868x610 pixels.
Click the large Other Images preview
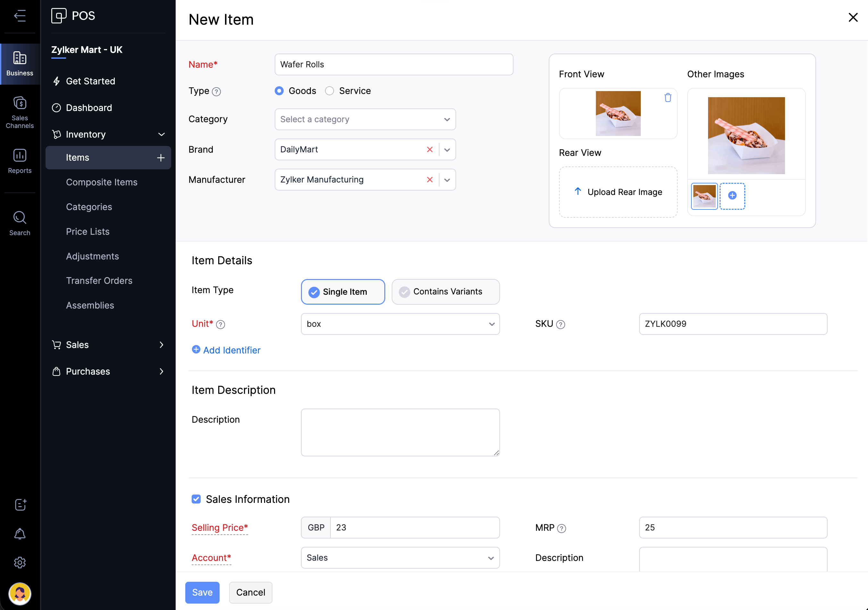point(746,135)
